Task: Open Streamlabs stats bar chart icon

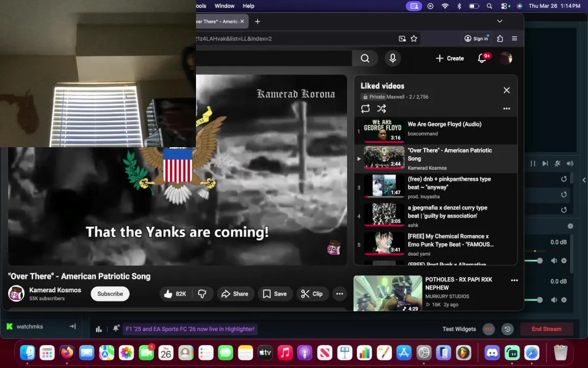Action: (x=99, y=329)
